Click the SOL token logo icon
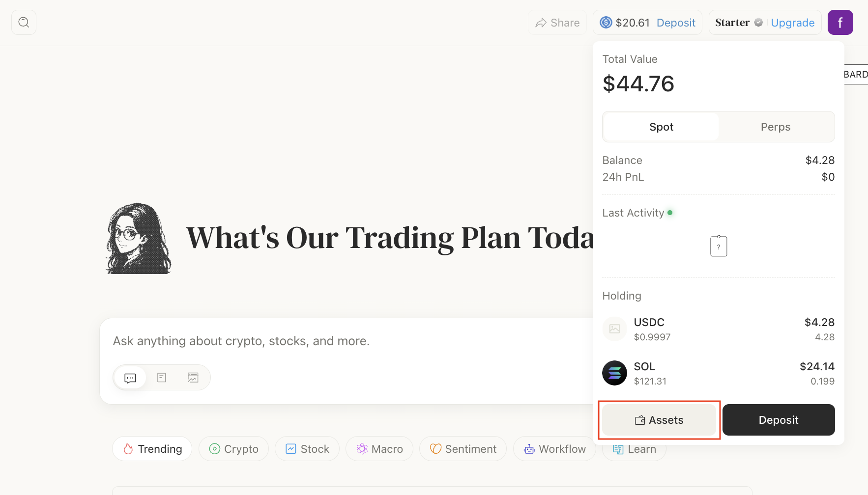The height and width of the screenshot is (495, 868). (614, 373)
